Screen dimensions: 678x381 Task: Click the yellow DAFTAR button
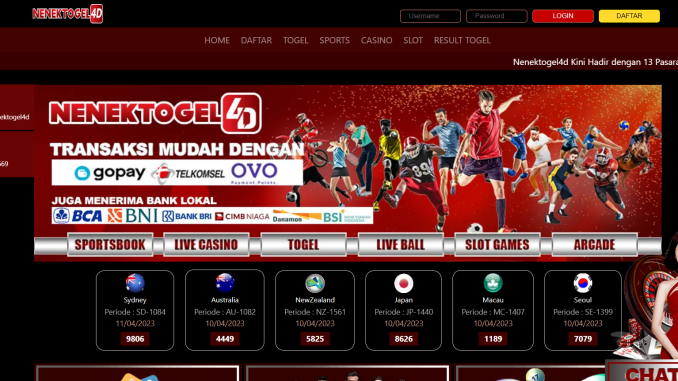pos(629,16)
